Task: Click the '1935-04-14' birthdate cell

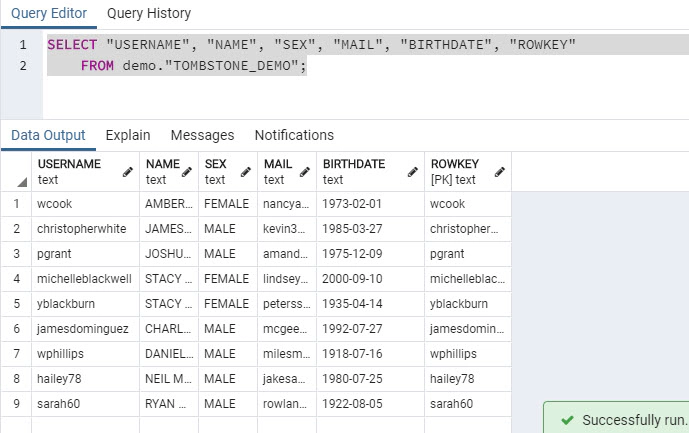Action: pyautogui.click(x=370, y=304)
